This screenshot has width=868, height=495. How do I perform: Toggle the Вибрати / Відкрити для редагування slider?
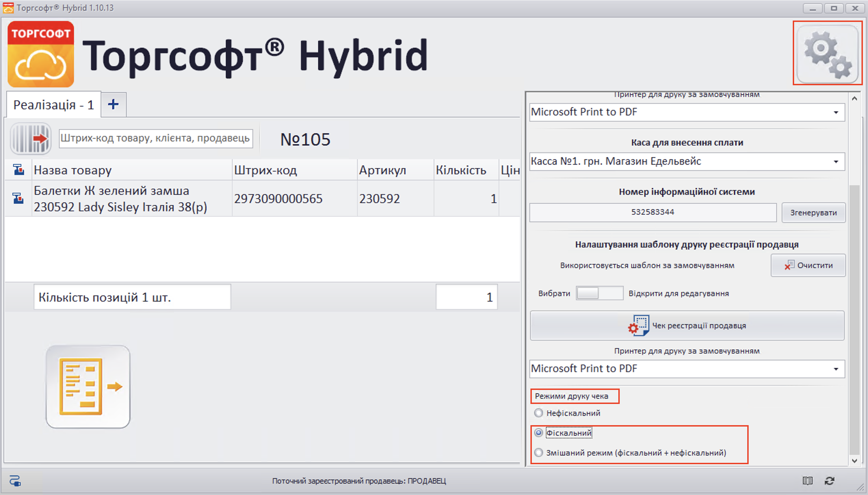(599, 293)
